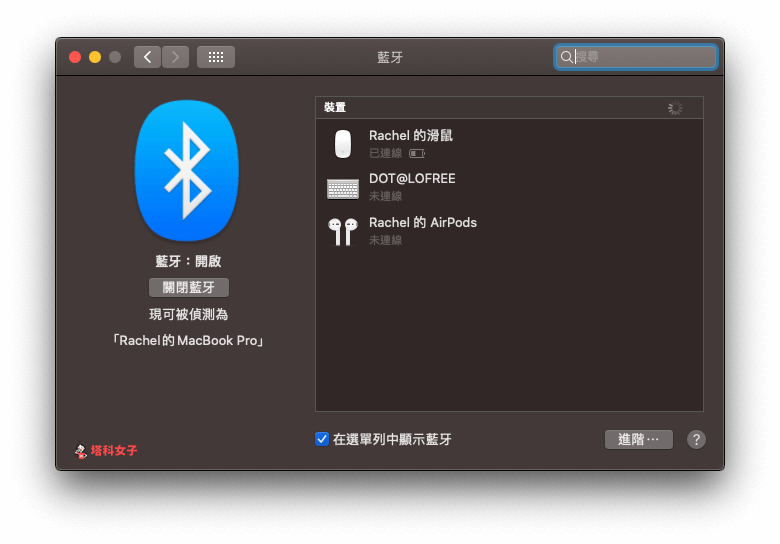
Task: Click the mouse icon for Rachel 的滑鼠
Action: tap(343, 144)
